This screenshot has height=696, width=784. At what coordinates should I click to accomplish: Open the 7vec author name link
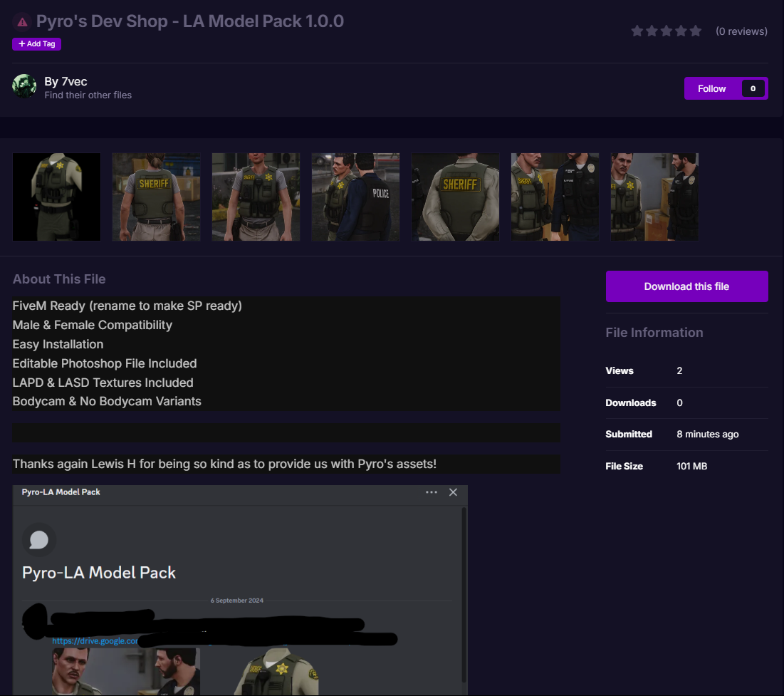66,81
